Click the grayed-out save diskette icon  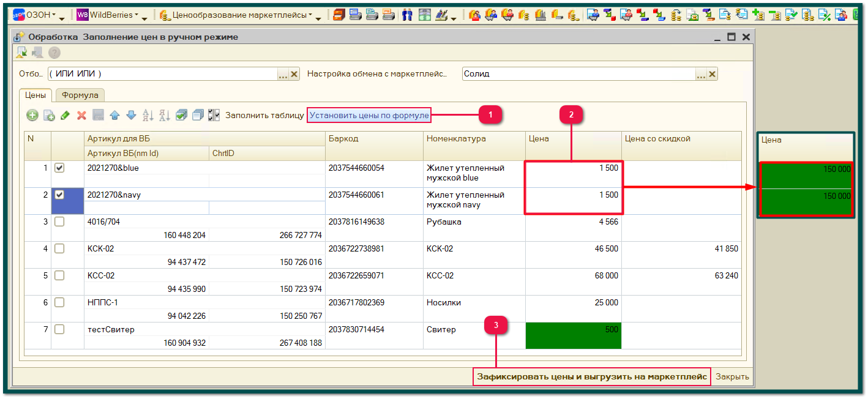[98, 115]
